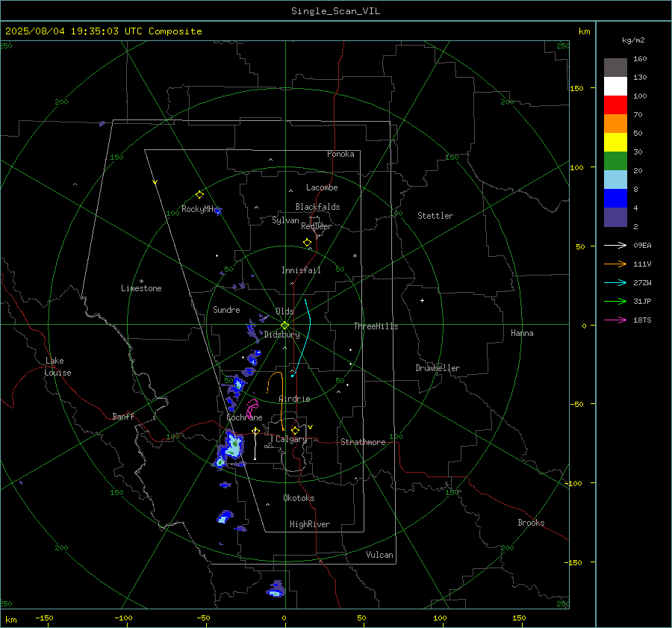672x628 pixels.
Task: Click the Brooks city label
Action: pos(531,523)
